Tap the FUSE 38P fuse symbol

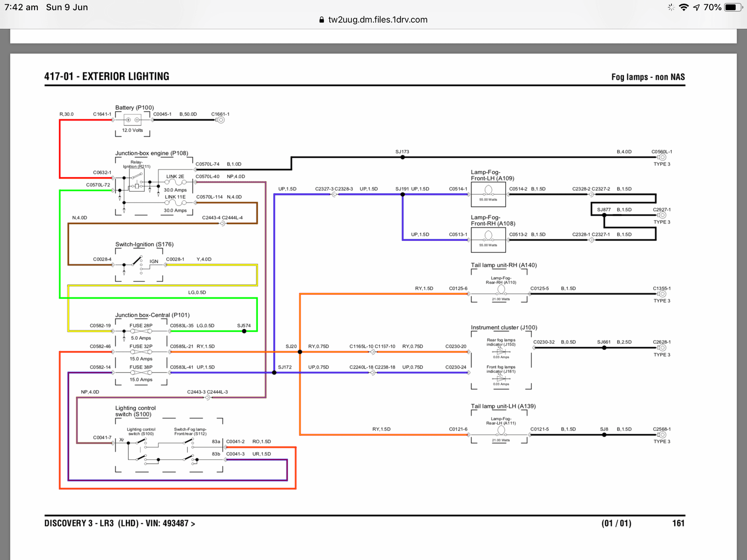pyautogui.click(x=141, y=373)
